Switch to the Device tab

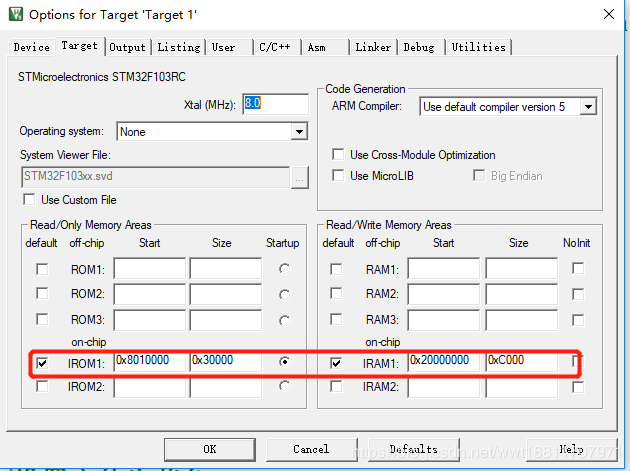pyautogui.click(x=31, y=47)
